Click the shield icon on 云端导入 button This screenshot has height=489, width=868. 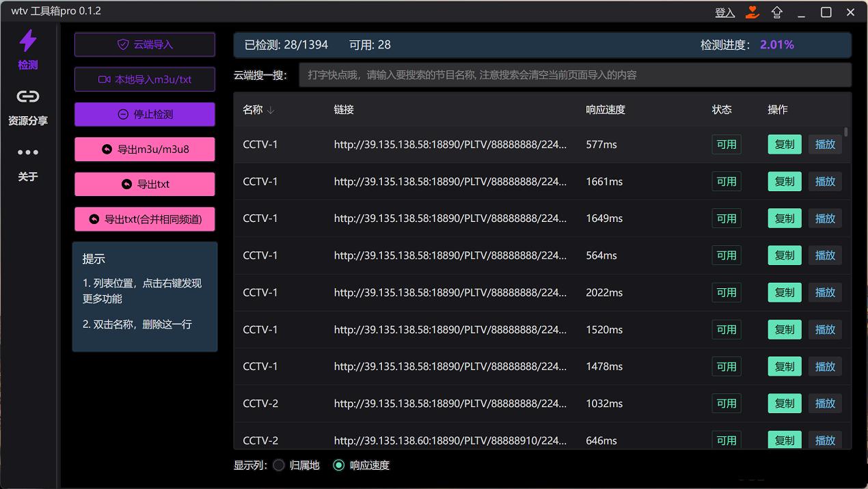coord(123,44)
